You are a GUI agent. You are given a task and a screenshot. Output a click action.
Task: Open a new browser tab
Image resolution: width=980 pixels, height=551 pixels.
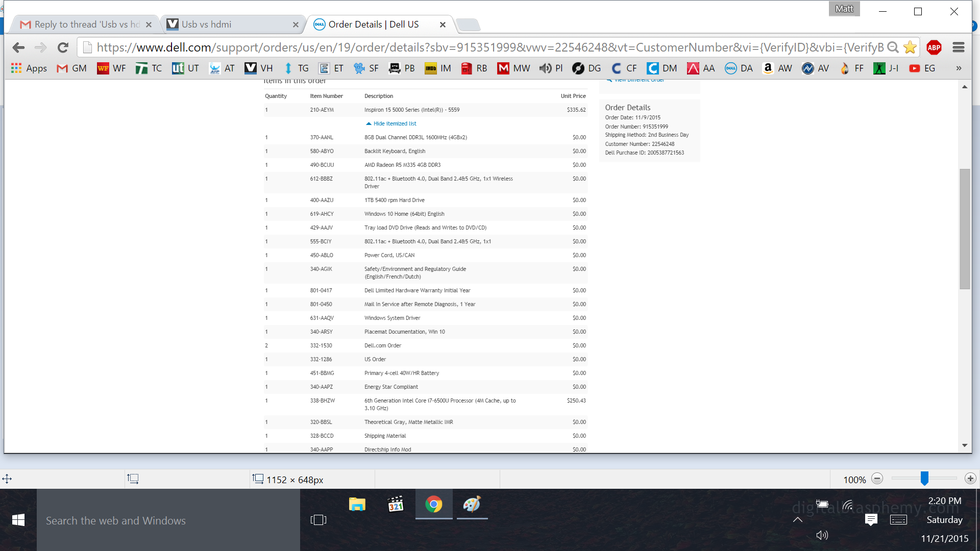coord(468,24)
